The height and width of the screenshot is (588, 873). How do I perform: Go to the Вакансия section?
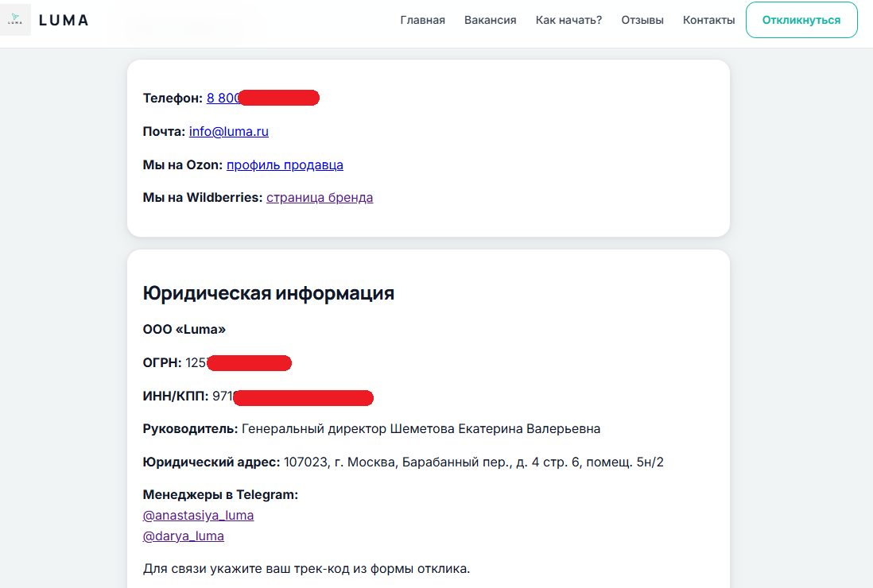click(490, 20)
